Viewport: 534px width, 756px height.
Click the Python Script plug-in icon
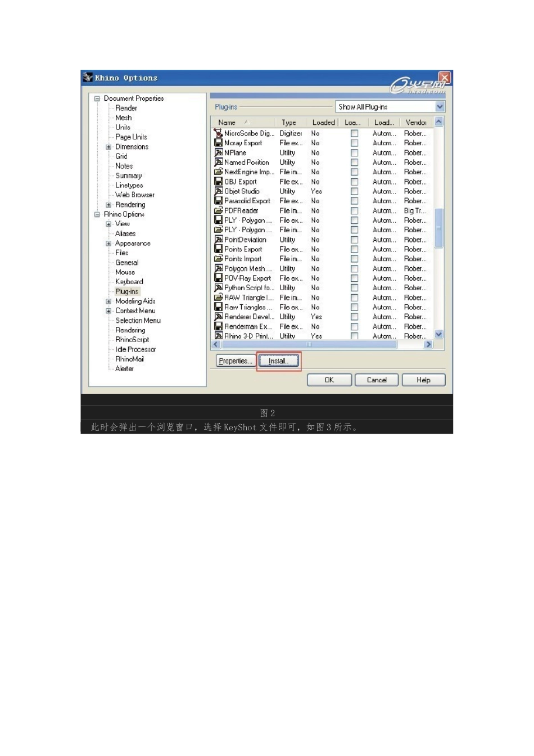218,287
